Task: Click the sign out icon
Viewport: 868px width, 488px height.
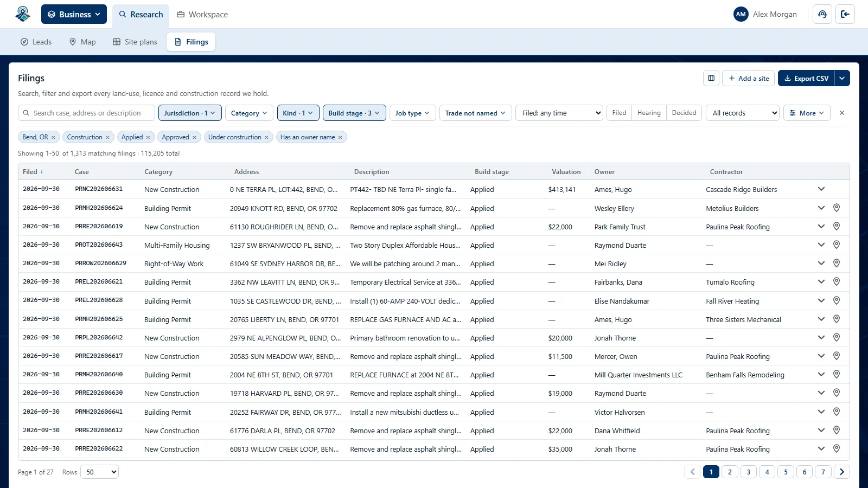Action: [845, 14]
